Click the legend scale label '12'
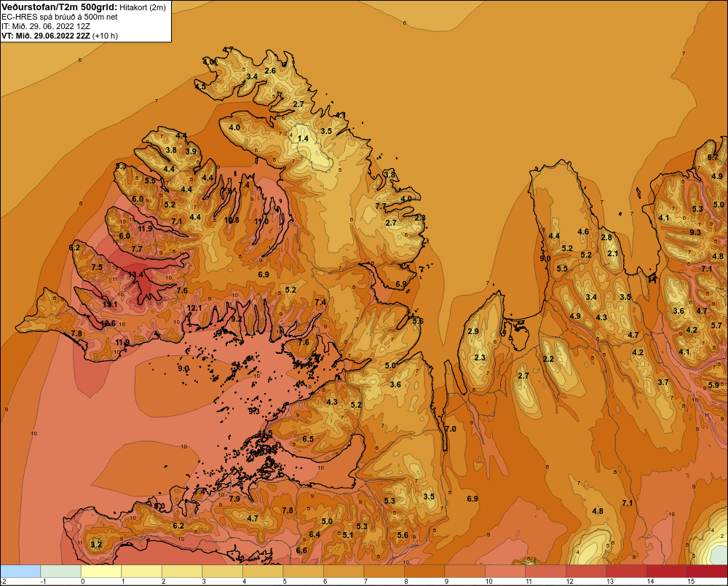728x586 pixels. [x=570, y=582]
